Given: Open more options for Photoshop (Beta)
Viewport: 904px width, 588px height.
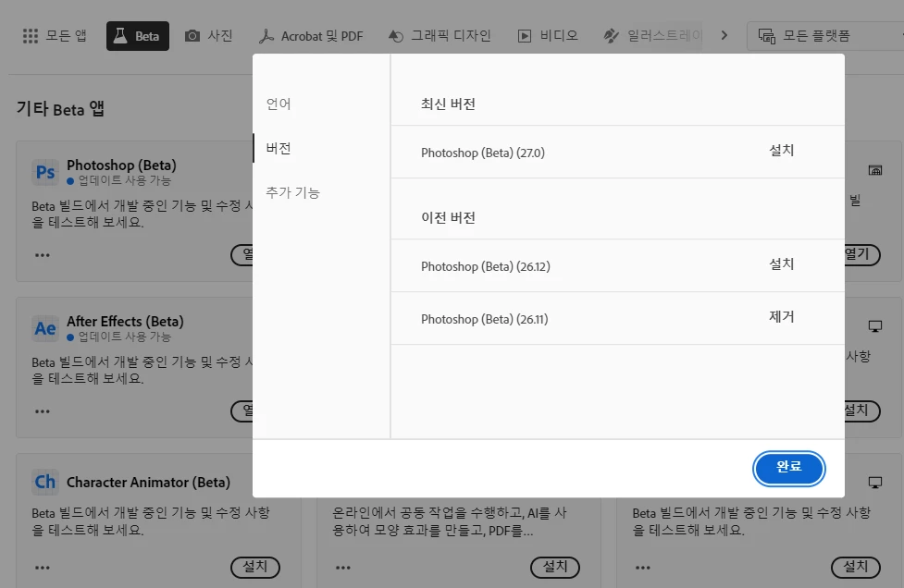Looking at the screenshot, I should 42,255.
